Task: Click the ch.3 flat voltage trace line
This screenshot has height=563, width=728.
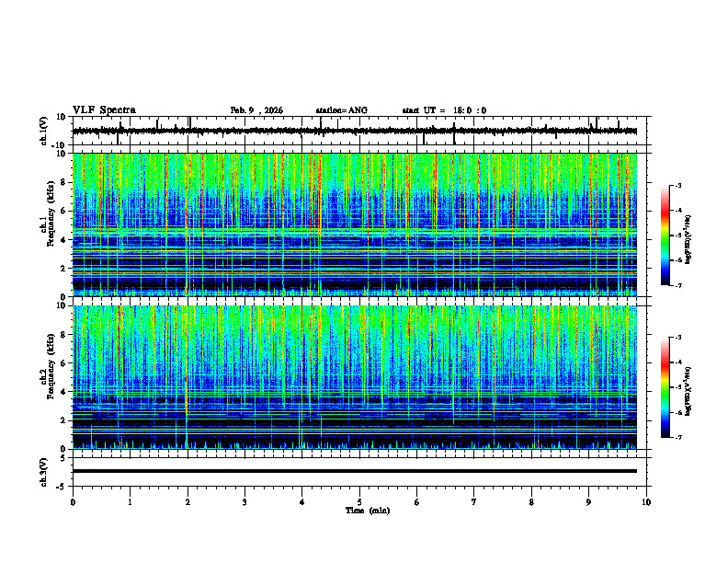Action: (x=355, y=471)
